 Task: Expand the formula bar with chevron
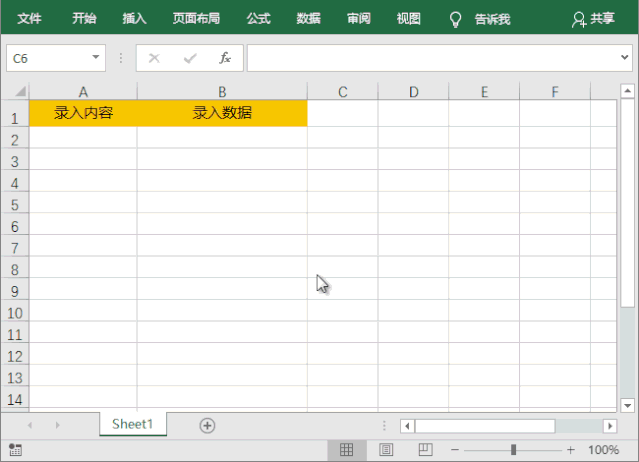tap(624, 57)
